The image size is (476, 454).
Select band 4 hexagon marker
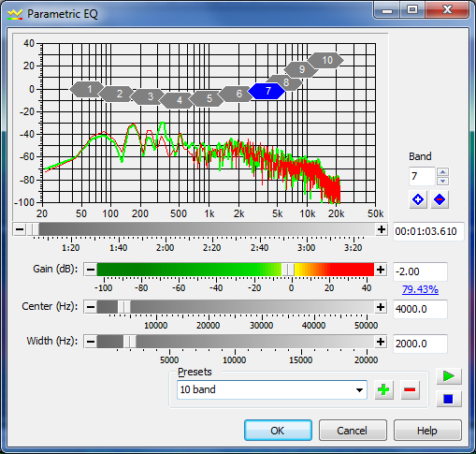[x=178, y=100]
